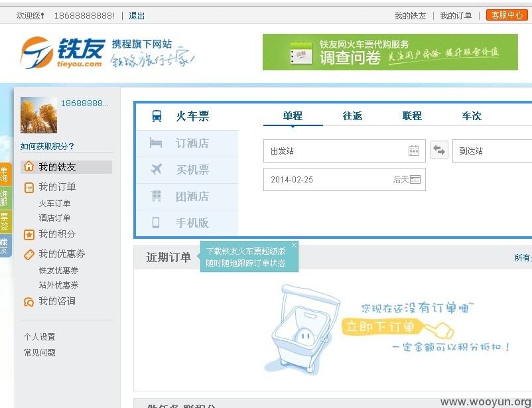Viewport: 532px width, 408px height.
Task: Select 团酒店 in the service menu
Action: [x=187, y=196]
